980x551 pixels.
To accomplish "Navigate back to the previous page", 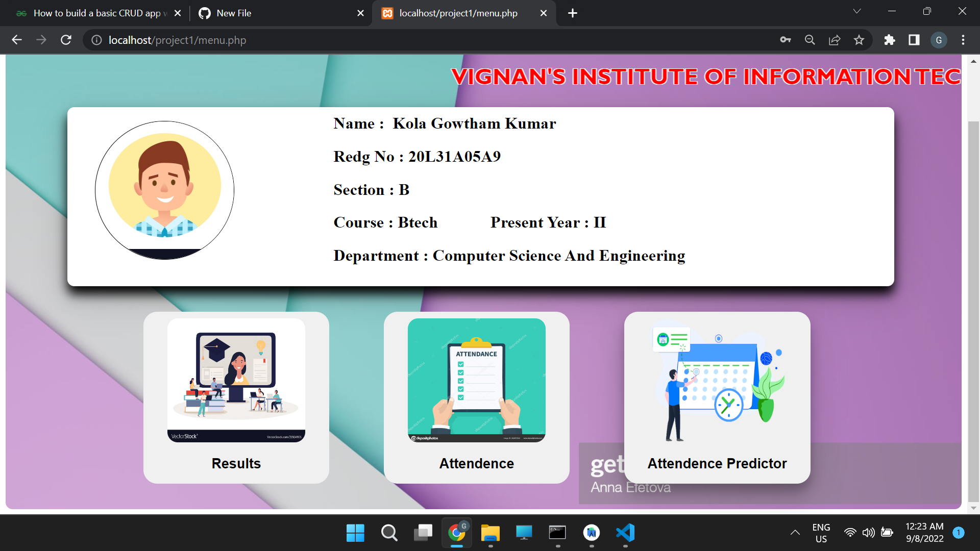I will pos(17,40).
